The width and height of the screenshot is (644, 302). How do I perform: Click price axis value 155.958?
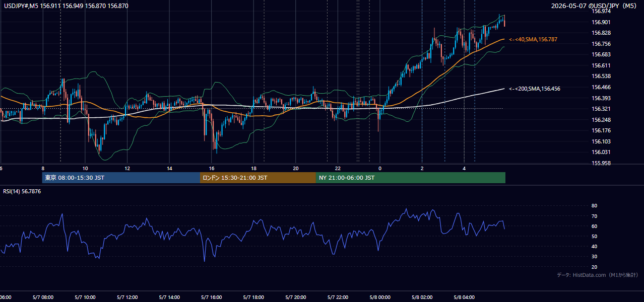601,163
